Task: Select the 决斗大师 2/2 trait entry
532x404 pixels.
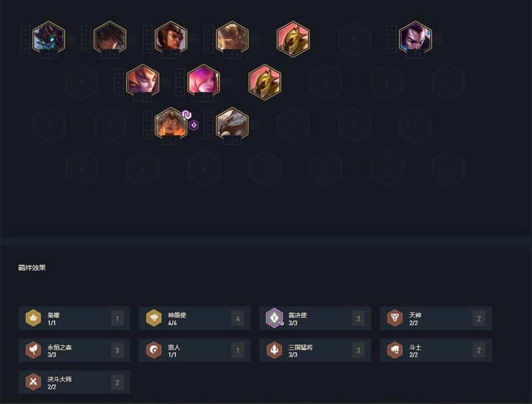Action: point(74,382)
